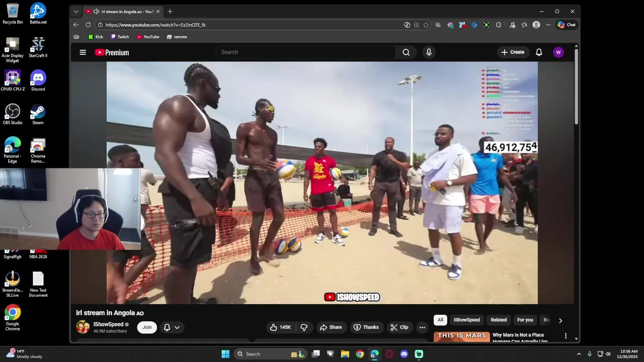Image resolution: width=644 pixels, height=362 pixels.
Task: Open the Edge favorites list icon
Action: point(524,25)
